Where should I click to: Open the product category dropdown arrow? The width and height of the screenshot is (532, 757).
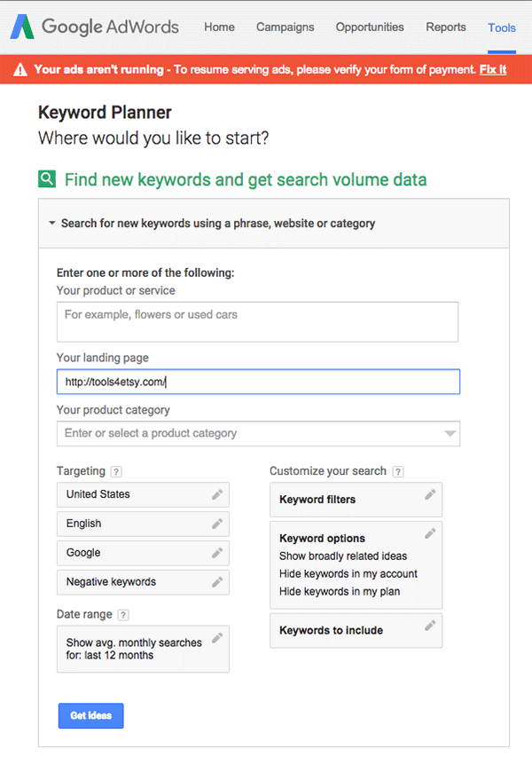[450, 434]
